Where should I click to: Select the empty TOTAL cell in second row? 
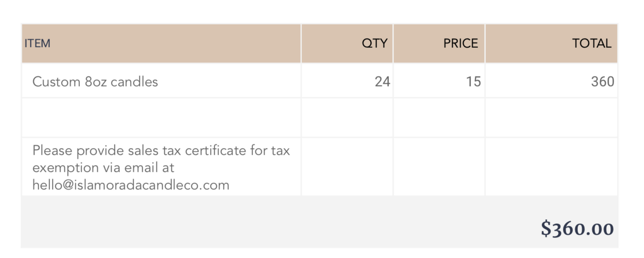coord(552,118)
